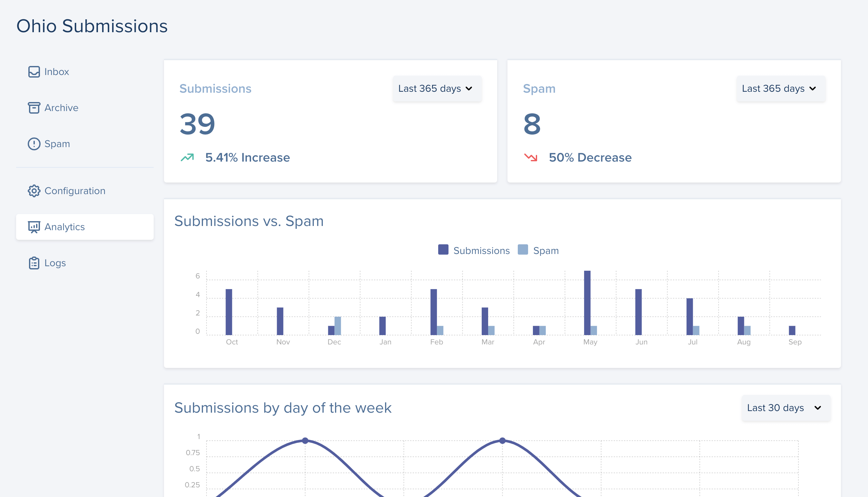Image resolution: width=868 pixels, height=497 pixels.
Task: Go to the Logs menu item
Action: pos(55,263)
